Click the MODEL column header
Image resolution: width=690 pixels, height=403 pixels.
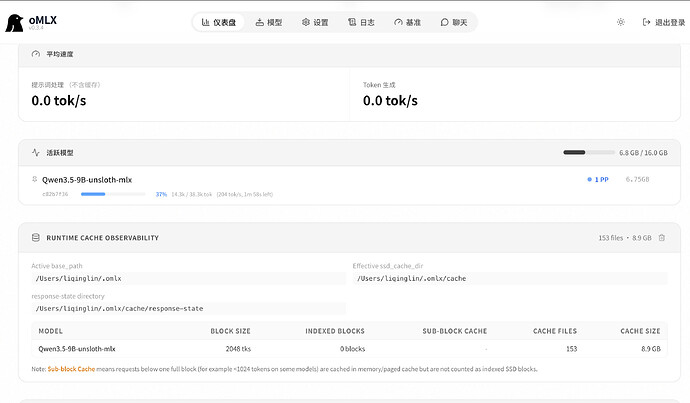coord(51,331)
